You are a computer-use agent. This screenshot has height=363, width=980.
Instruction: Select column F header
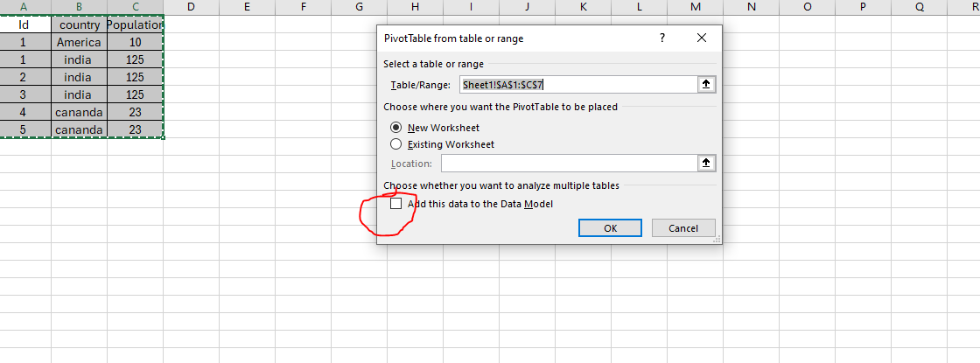coord(303,8)
